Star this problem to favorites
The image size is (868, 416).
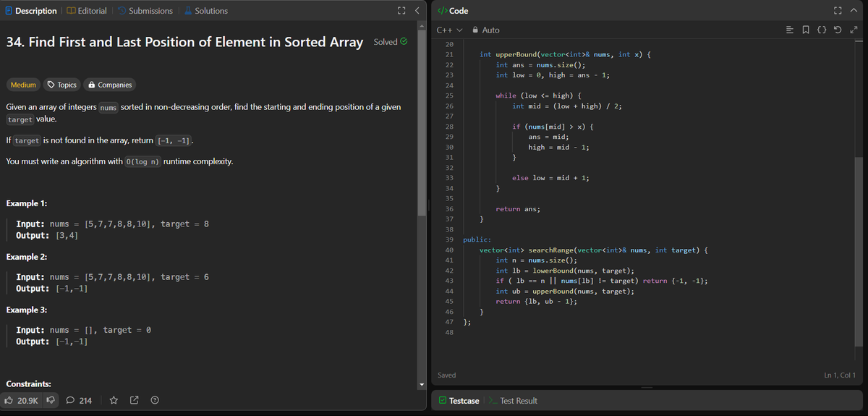point(114,400)
